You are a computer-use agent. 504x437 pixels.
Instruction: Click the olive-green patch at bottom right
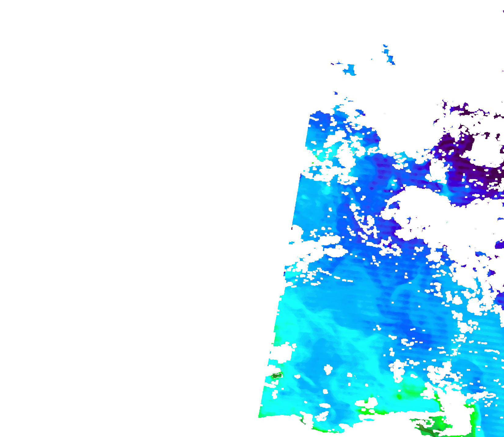point(428,430)
